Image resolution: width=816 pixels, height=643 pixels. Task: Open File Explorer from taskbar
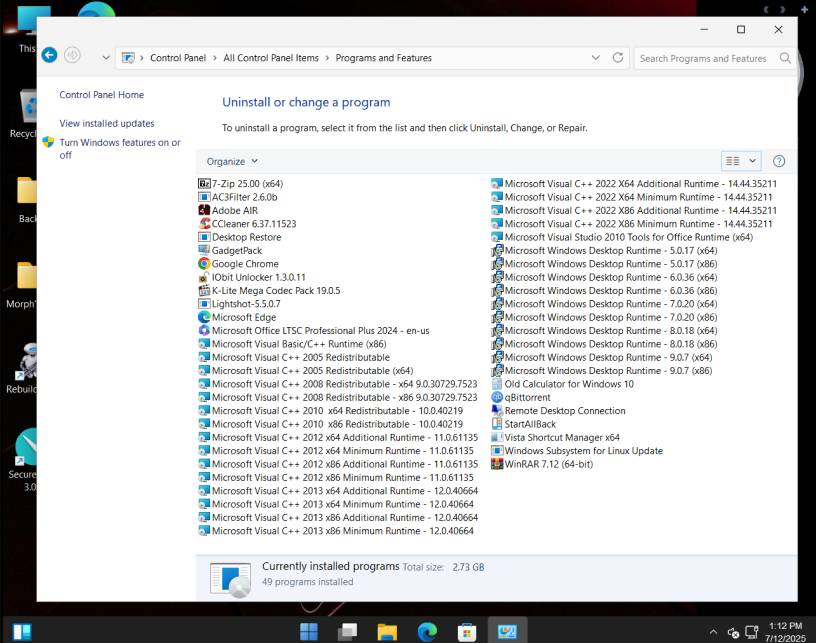click(387, 632)
